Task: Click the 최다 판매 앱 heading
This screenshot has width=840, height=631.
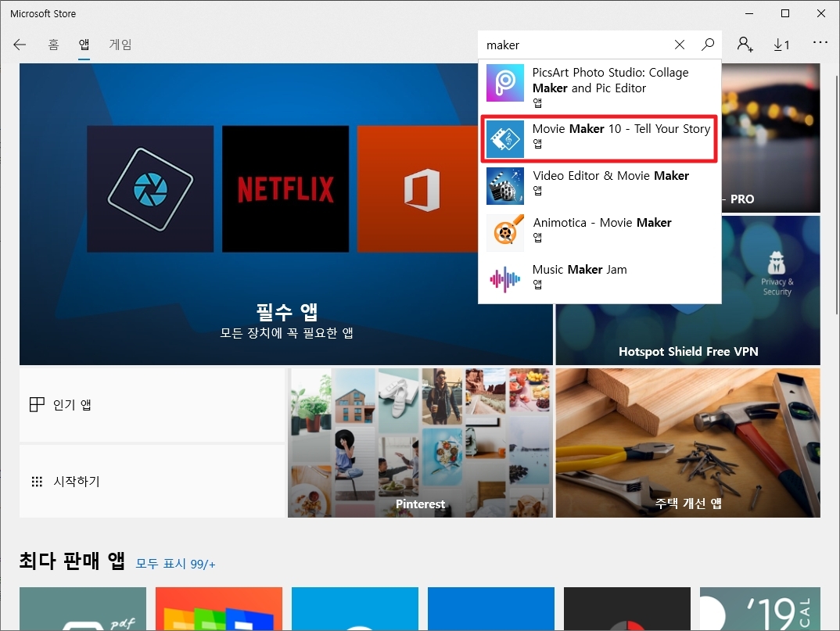Action: tap(72, 561)
